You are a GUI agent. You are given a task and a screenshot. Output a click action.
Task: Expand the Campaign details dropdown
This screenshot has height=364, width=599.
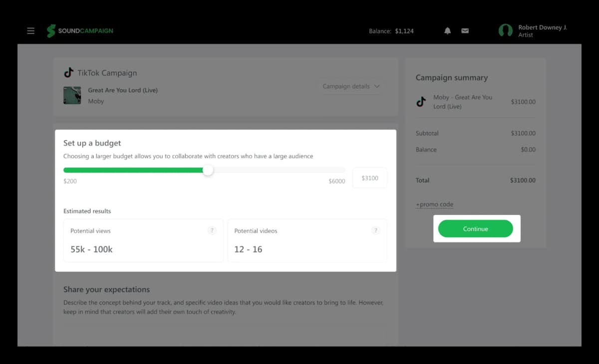point(351,86)
